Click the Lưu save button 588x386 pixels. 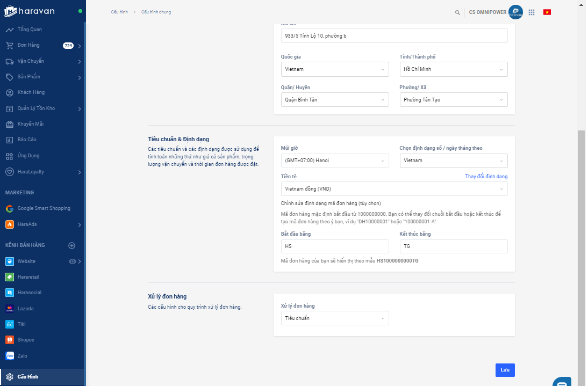505,370
